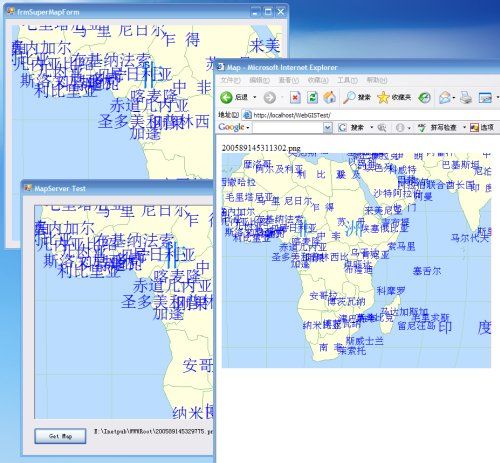Click the MapServer Test title bar text
This screenshot has width=500, height=463.
pos(60,188)
